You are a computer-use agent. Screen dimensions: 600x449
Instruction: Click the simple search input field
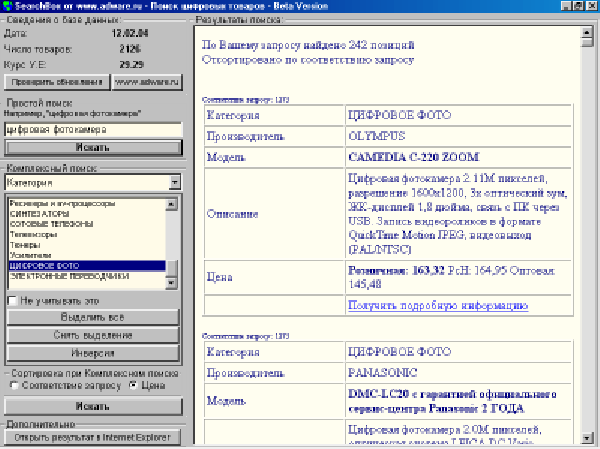[93, 130]
